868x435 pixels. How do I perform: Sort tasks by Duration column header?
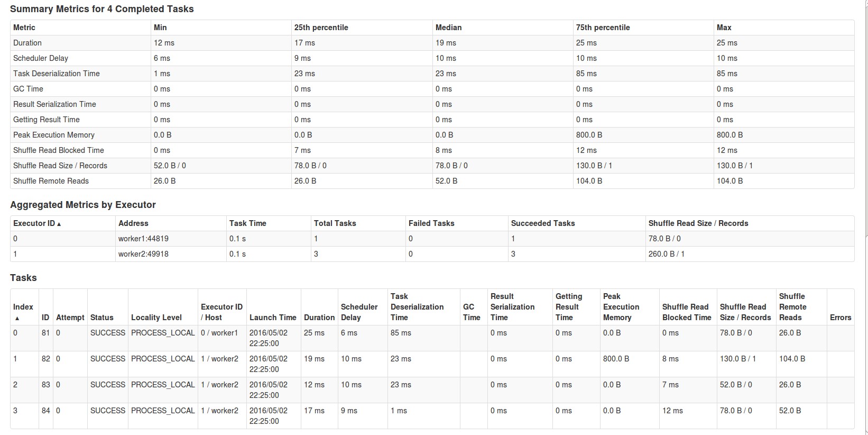tap(319, 318)
